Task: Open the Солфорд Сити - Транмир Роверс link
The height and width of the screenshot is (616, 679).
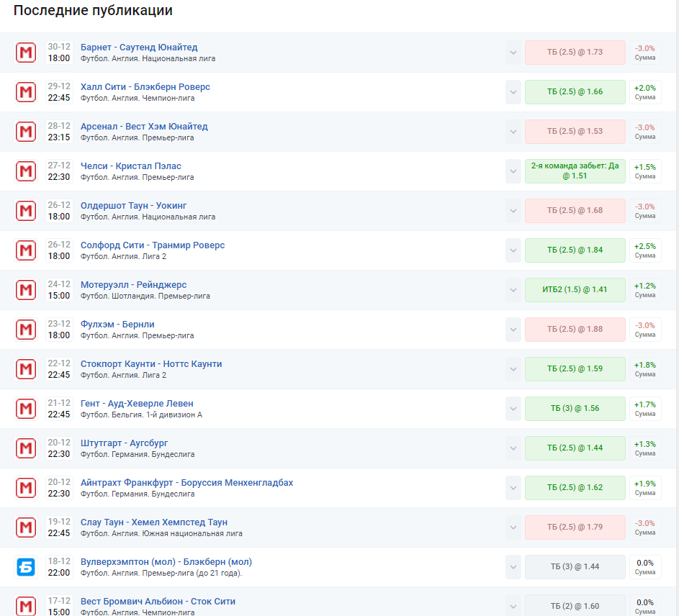Action: (x=153, y=245)
